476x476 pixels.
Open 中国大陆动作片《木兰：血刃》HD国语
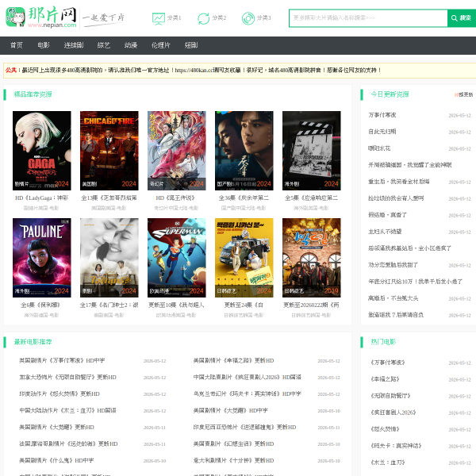click(x=67, y=411)
